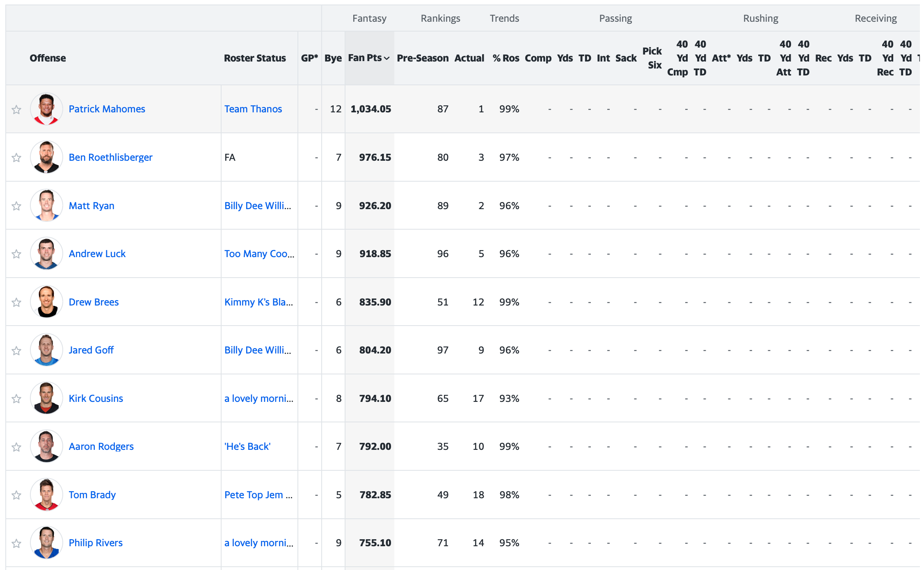924x570 pixels.
Task: Mark Jared Goff with the star
Action: [16, 351]
